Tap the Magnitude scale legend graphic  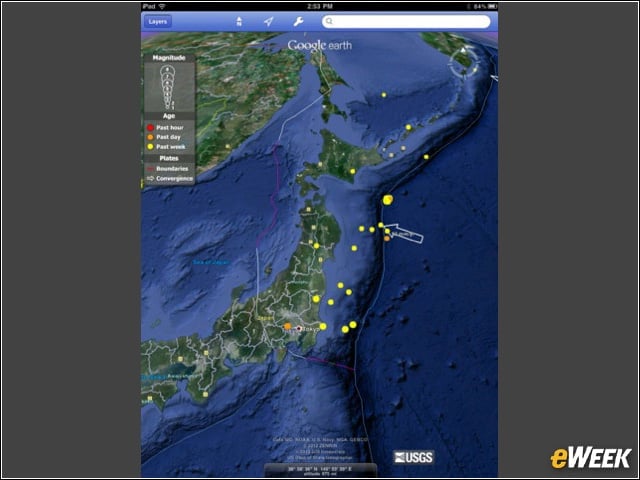(x=167, y=87)
